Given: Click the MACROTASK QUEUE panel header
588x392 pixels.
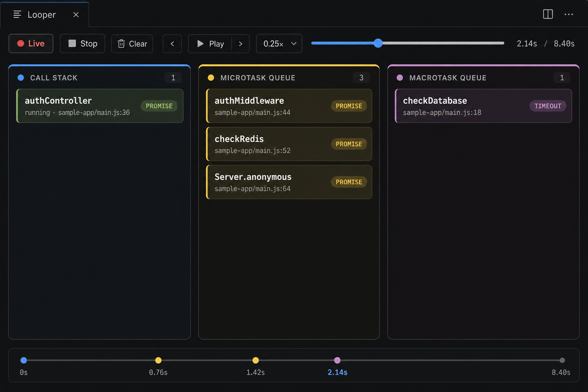Looking at the screenshot, I should [448, 78].
